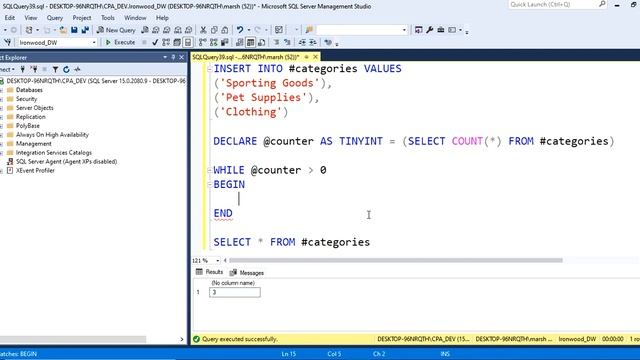Click Uncomment selected lines icon
The image size is (640, 360).
[287, 42]
